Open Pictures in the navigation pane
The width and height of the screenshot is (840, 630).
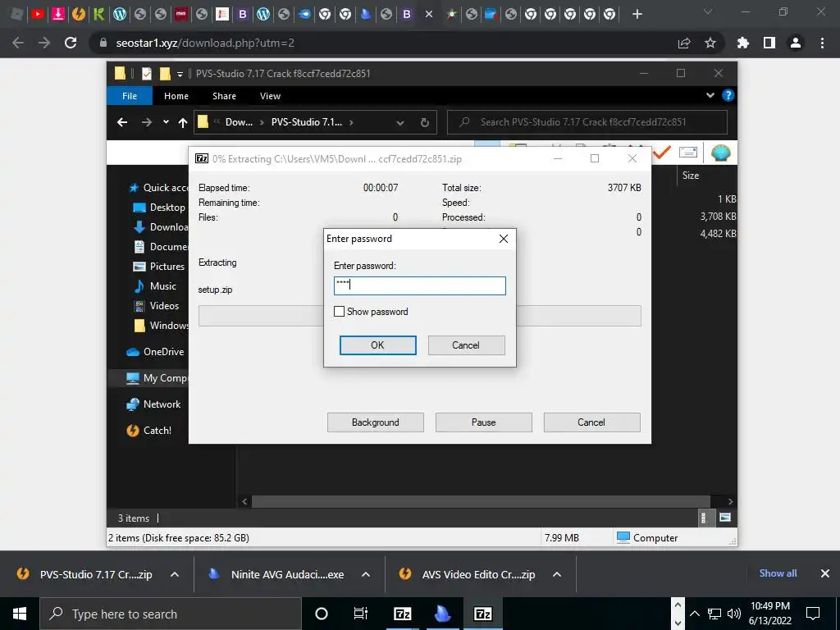point(160,267)
